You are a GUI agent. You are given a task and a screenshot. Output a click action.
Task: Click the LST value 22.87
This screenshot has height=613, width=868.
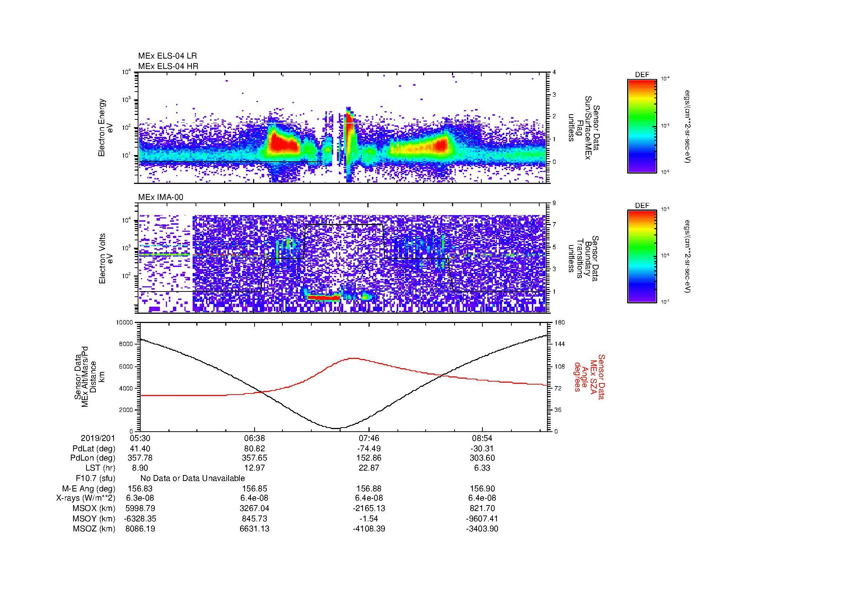click(369, 468)
